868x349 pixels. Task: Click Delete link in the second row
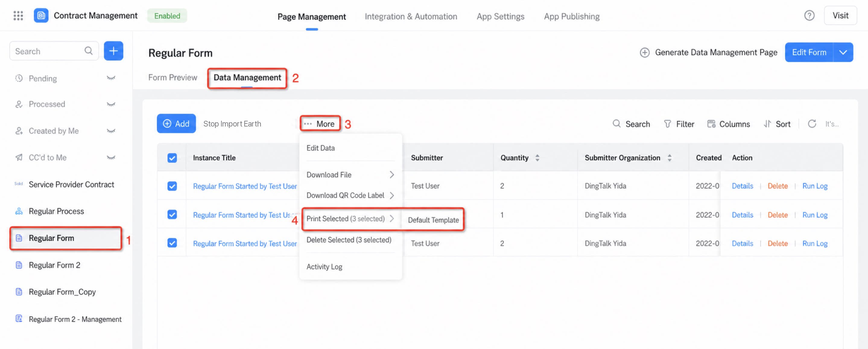pyautogui.click(x=777, y=215)
